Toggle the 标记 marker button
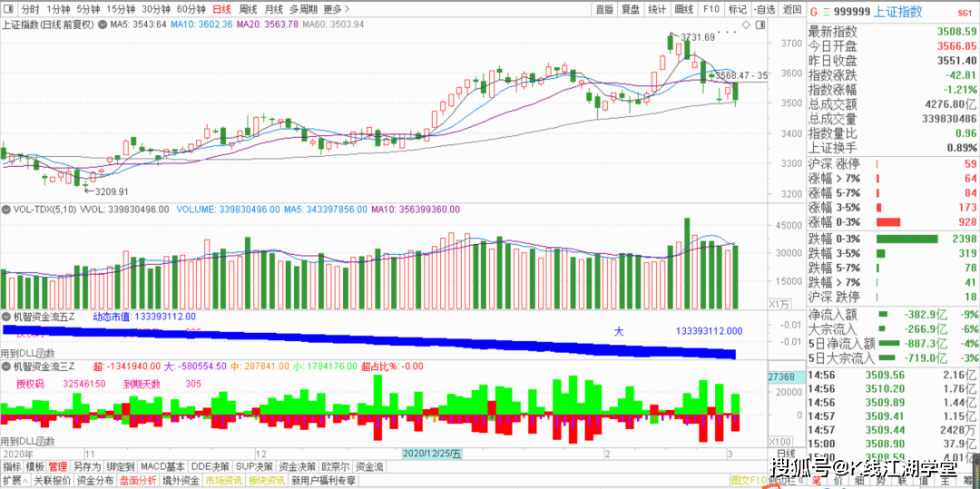 [738, 9]
